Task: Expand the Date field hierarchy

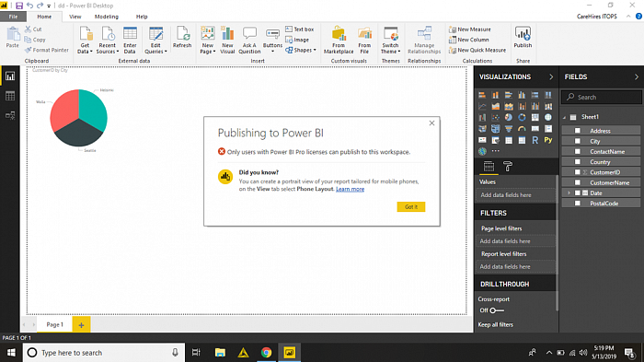Action: pos(569,193)
